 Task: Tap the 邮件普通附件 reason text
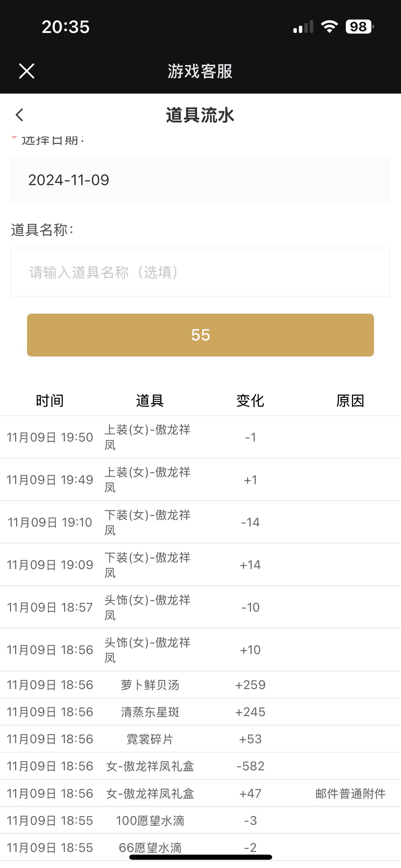(350, 793)
